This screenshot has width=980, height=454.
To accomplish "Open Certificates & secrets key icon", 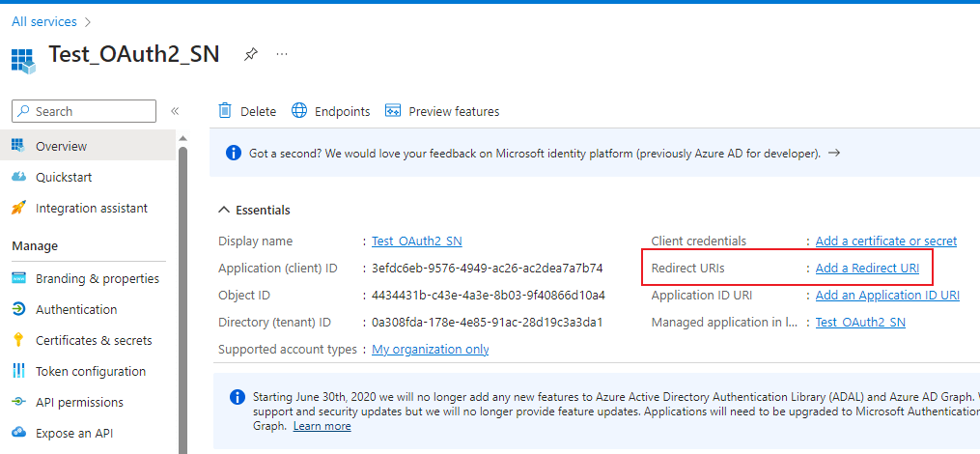I will click(18, 340).
